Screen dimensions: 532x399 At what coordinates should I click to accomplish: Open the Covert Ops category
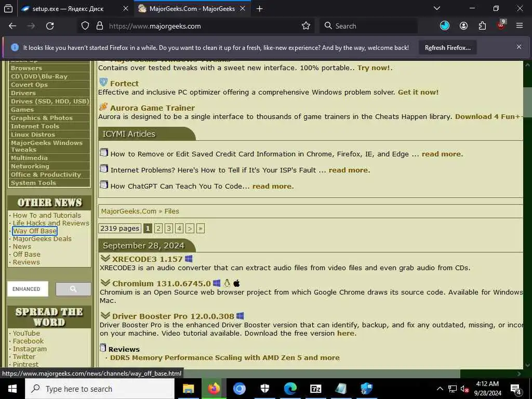tap(29, 85)
